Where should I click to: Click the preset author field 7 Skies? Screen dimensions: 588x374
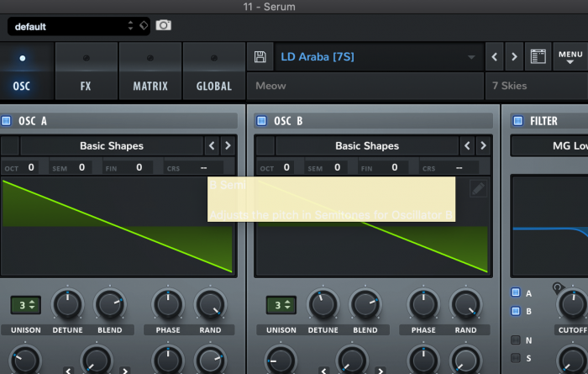point(537,86)
